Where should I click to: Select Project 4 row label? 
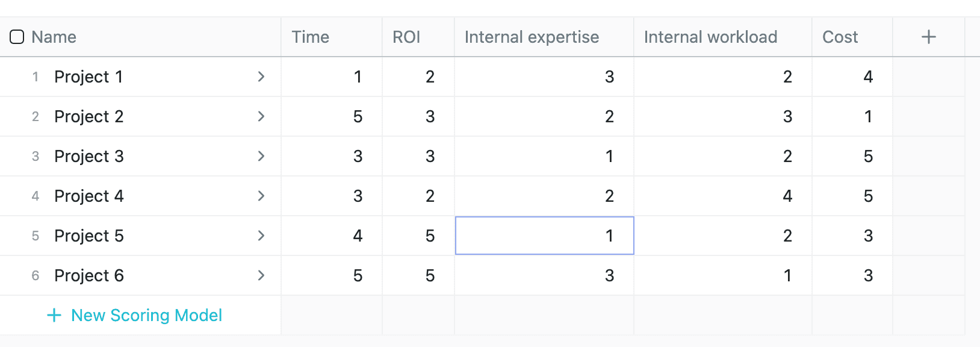pyautogui.click(x=88, y=196)
